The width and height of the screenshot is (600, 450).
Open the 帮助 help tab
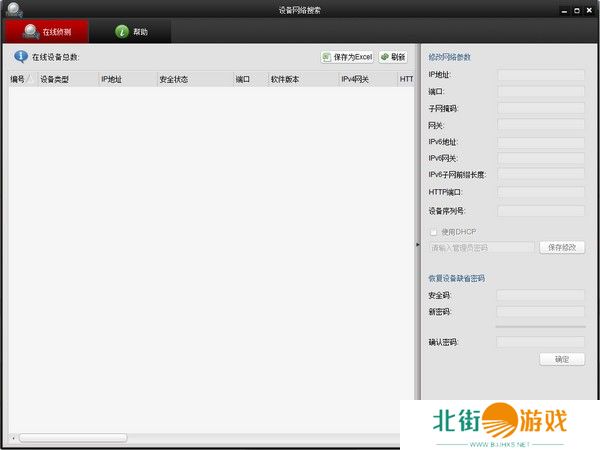coord(131,32)
